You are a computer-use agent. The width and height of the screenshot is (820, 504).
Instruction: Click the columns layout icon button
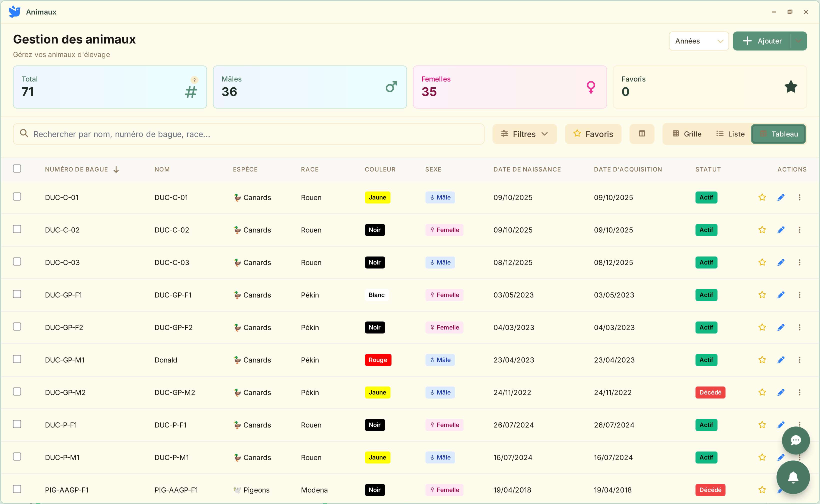[642, 134]
